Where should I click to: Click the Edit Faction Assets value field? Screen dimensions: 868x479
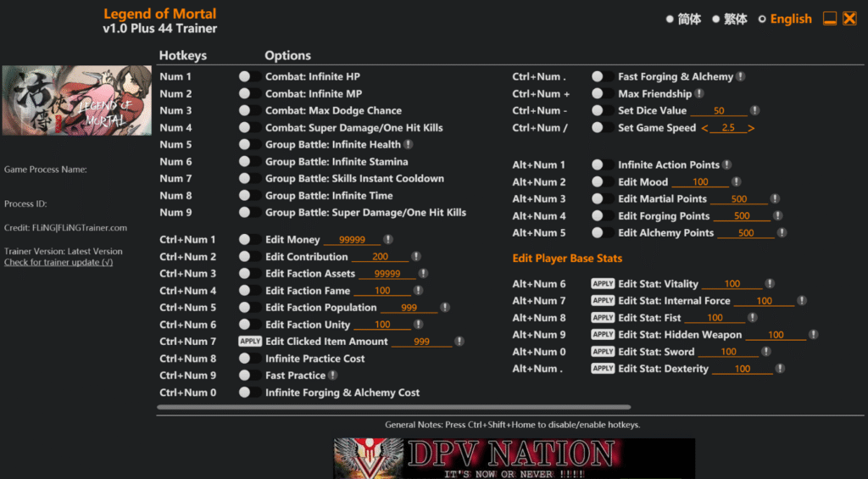[387, 274]
